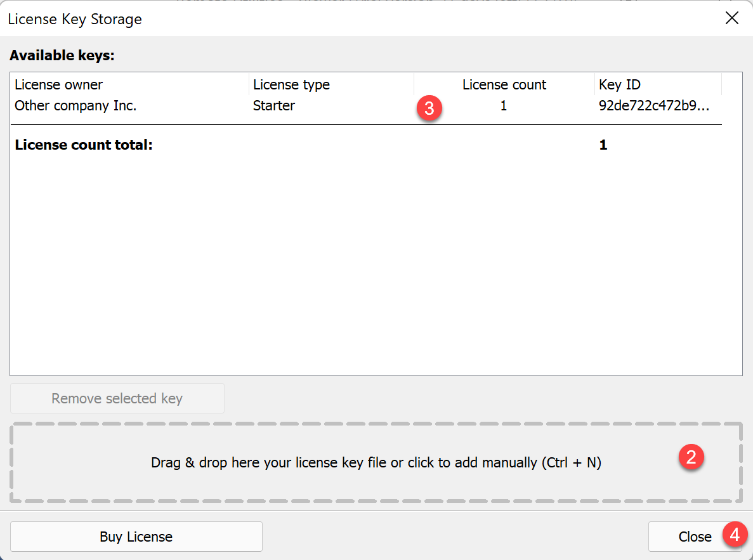The height and width of the screenshot is (560, 753).
Task: Click the red badge numbered 3
Action: tap(429, 108)
